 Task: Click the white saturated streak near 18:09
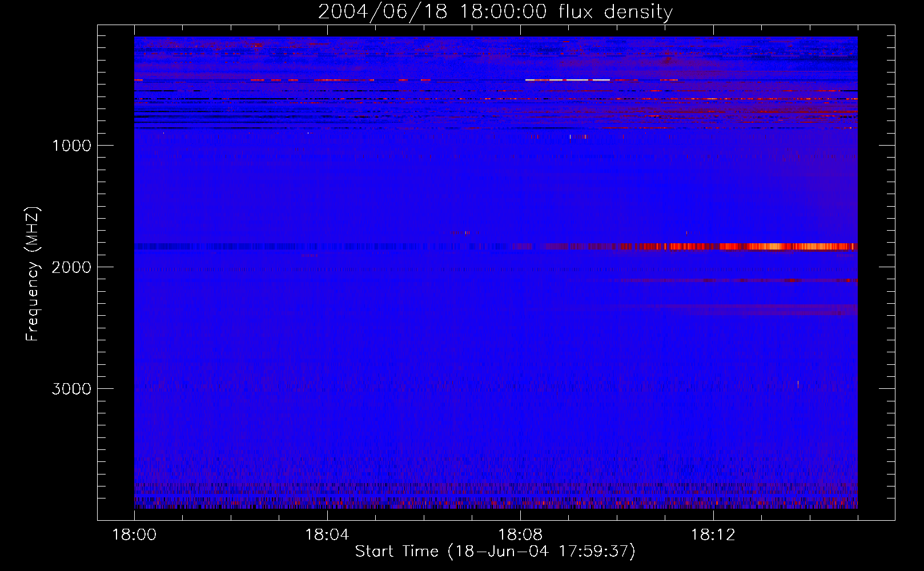point(568,80)
